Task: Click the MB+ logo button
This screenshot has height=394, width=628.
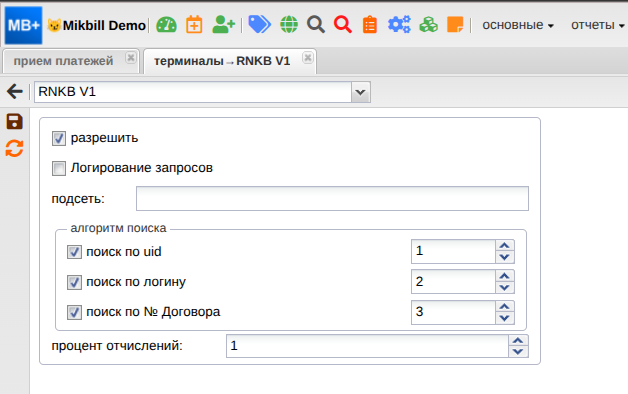Action: (23, 25)
